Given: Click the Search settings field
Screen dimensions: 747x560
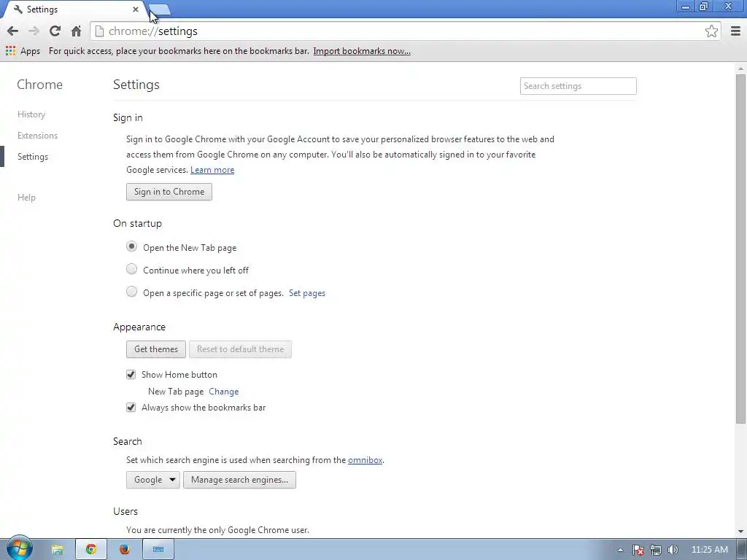Looking at the screenshot, I should coord(578,86).
